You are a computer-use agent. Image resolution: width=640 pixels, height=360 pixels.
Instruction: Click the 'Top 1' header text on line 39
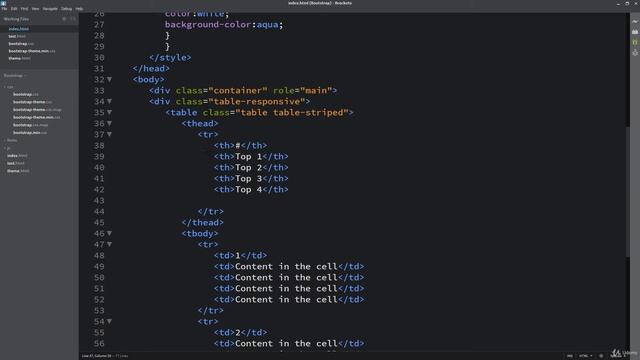click(249, 157)
